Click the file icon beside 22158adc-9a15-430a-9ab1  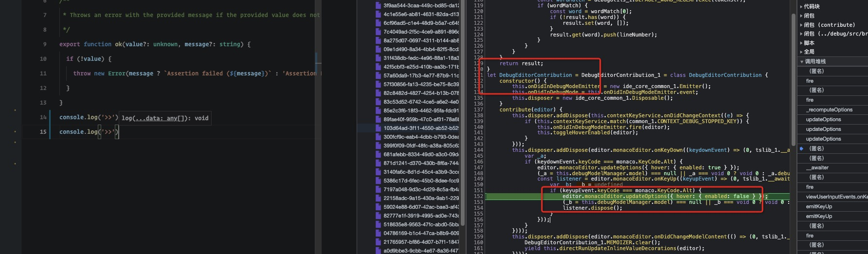coord(378,198)
